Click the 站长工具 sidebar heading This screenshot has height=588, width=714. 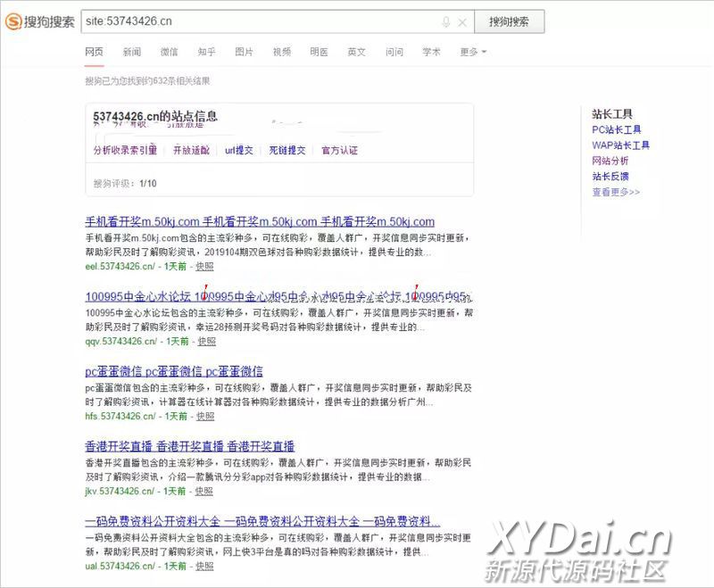[612, 114]
